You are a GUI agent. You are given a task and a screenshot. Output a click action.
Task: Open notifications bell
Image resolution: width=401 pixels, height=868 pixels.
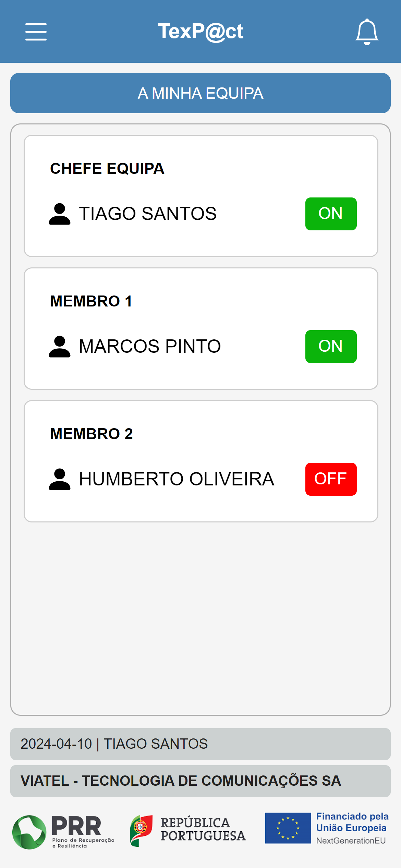367,32
